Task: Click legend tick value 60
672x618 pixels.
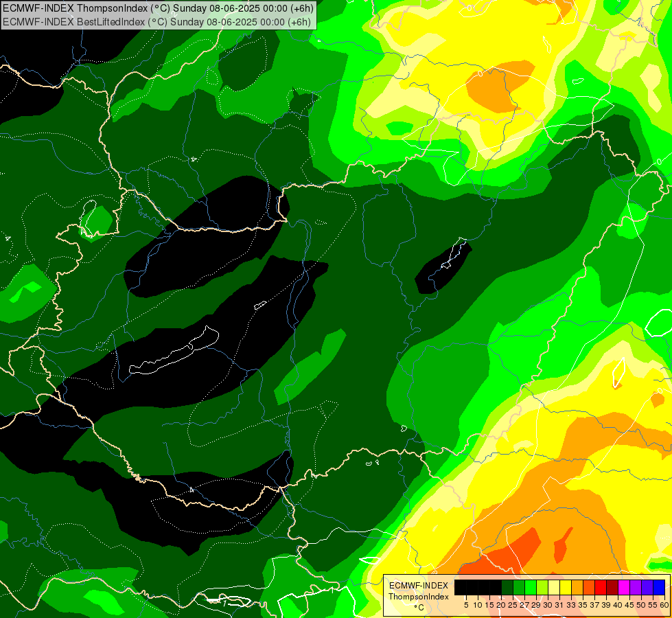Action: (x=664, y=605)
